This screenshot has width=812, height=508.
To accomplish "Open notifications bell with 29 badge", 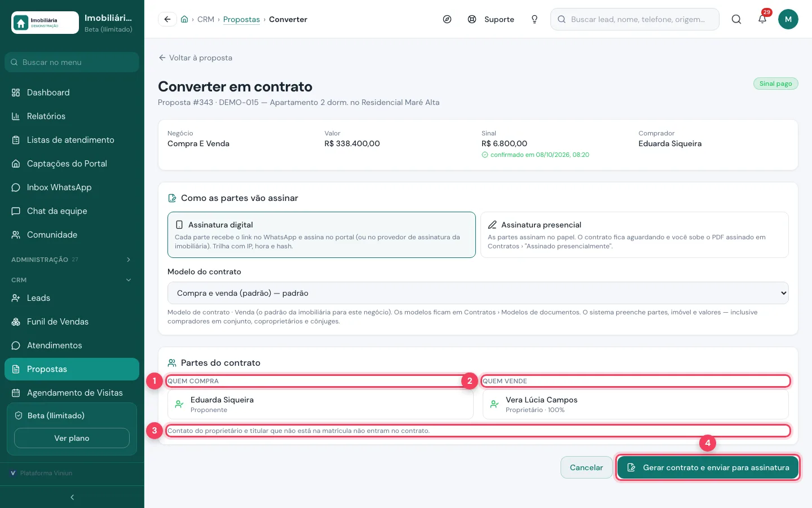I will [x=762, y=19].
